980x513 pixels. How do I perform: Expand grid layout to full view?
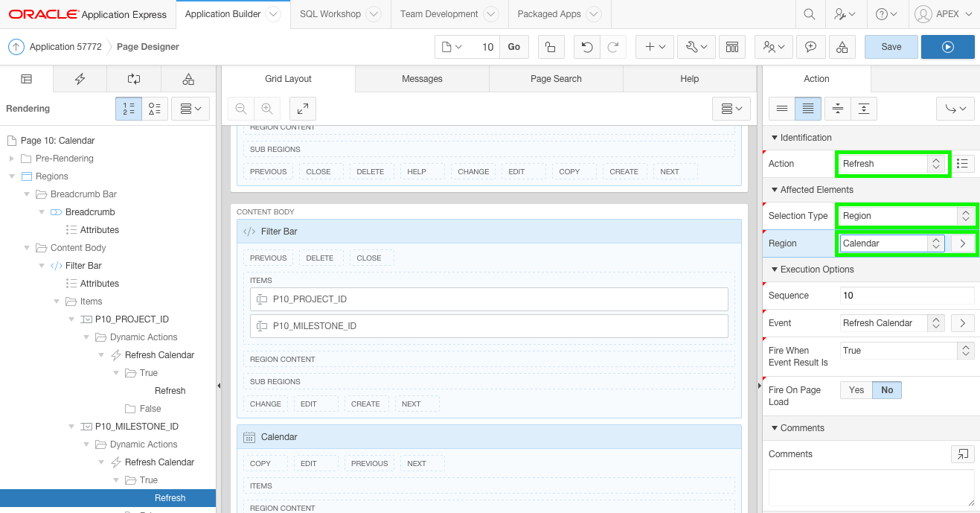click(303, 109)
